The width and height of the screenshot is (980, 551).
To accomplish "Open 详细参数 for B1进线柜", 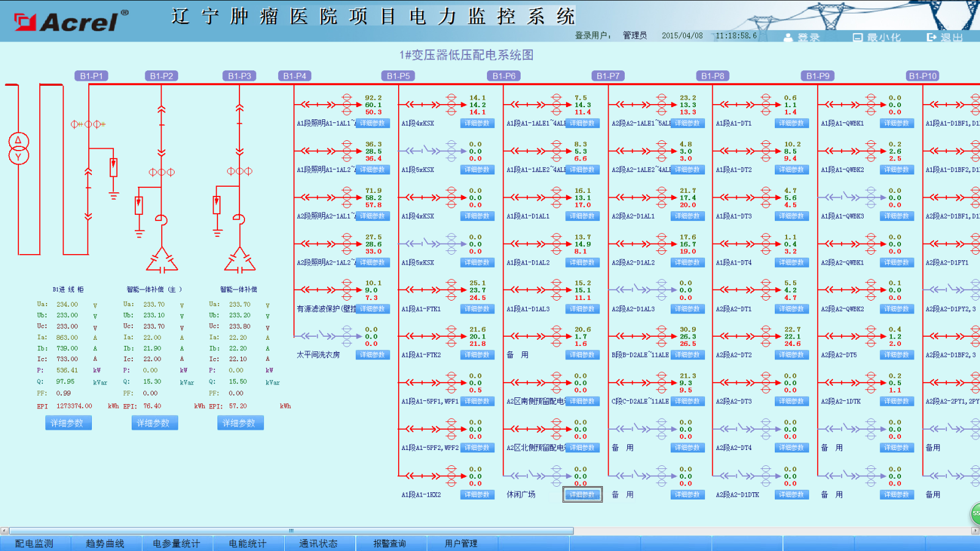I will click(x=67, y=423).
